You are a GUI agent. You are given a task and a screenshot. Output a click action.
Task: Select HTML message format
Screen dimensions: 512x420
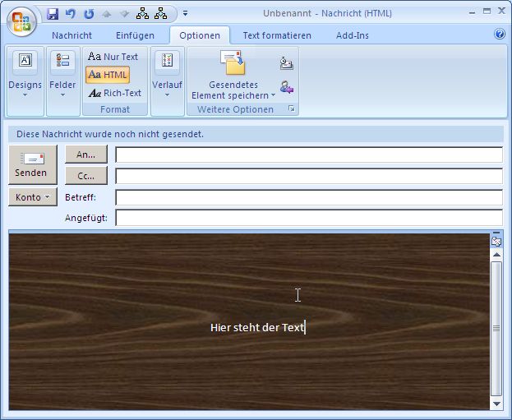108,75
